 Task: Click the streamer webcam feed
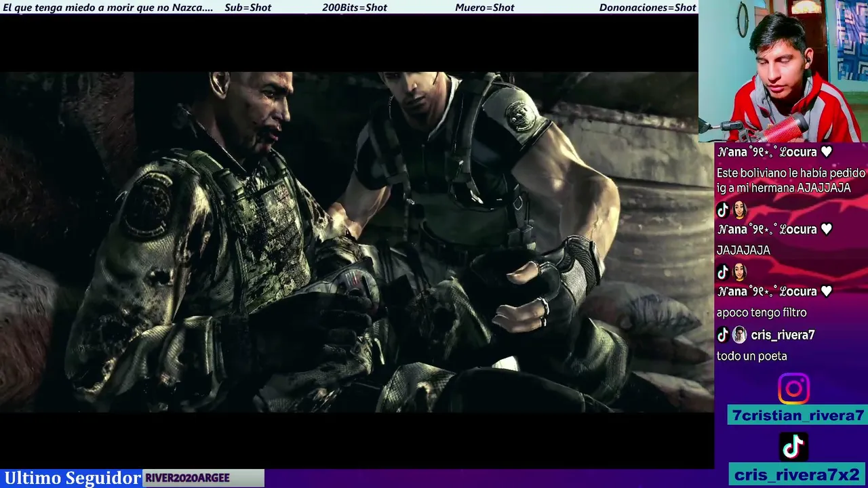pos(783,71)
